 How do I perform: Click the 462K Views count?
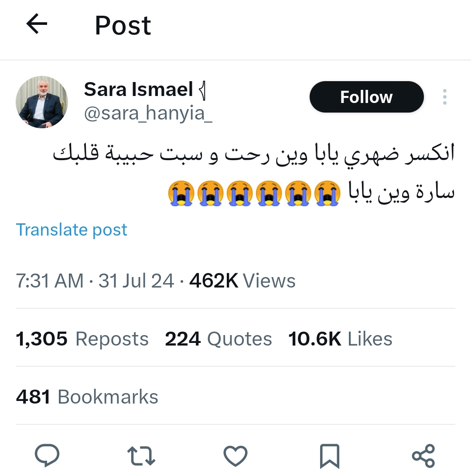point(242,281)
